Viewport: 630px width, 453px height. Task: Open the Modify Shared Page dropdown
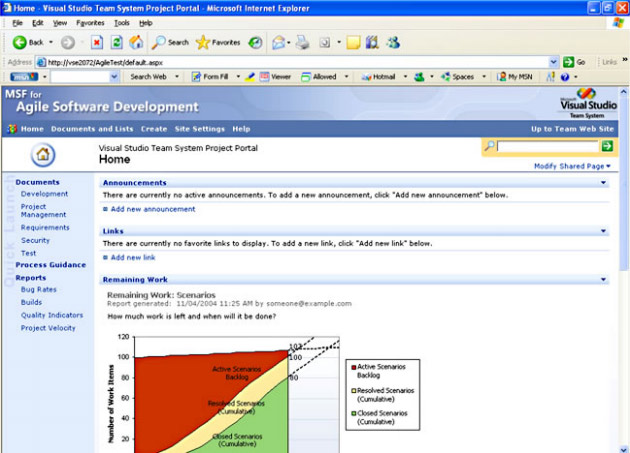[572, 166]
